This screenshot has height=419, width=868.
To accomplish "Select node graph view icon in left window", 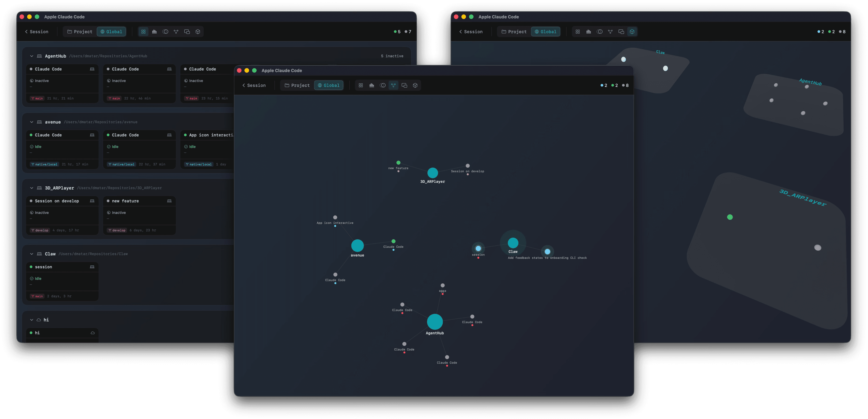I will [x=176, y=32].
